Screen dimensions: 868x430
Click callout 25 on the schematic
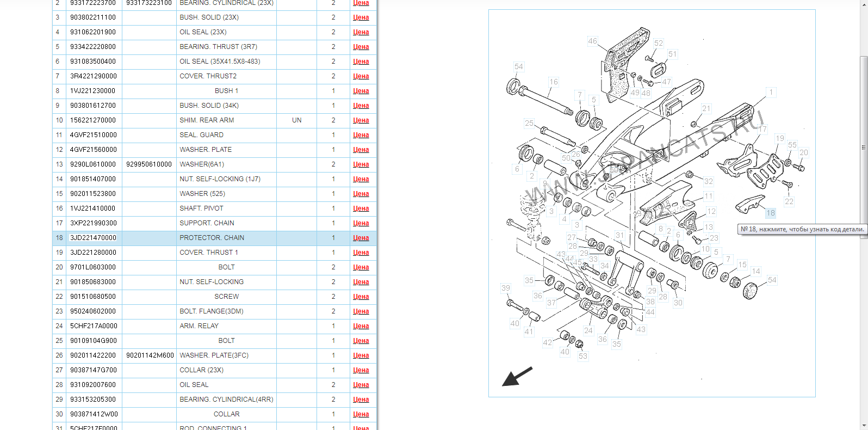pyautogui.click(x=529, y=123)
